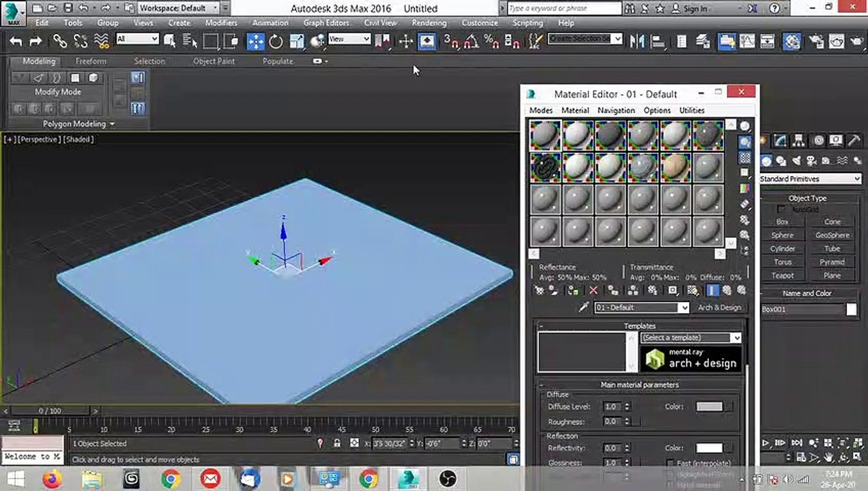Expand Polygon Modeling panel arrow
Viewport: 868px width, 491px height.
point(112,124)
